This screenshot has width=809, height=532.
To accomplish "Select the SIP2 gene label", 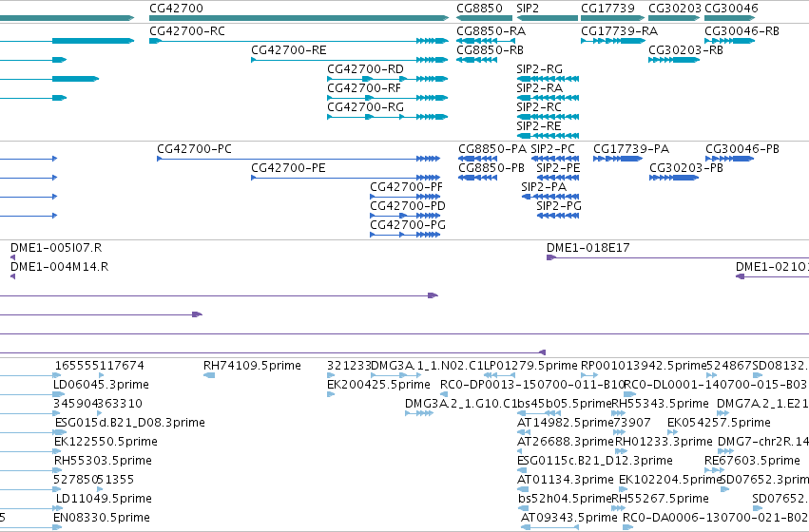I will coord(528,9).
